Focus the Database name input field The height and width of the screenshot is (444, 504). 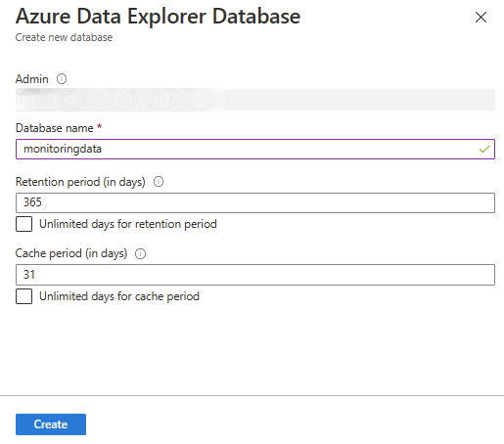[255, 150]
